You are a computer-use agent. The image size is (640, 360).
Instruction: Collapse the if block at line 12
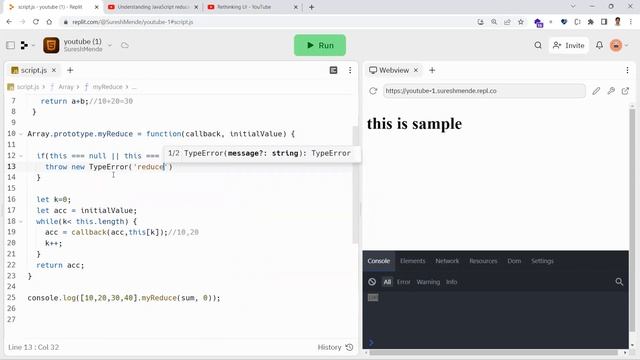pos(21,156)
